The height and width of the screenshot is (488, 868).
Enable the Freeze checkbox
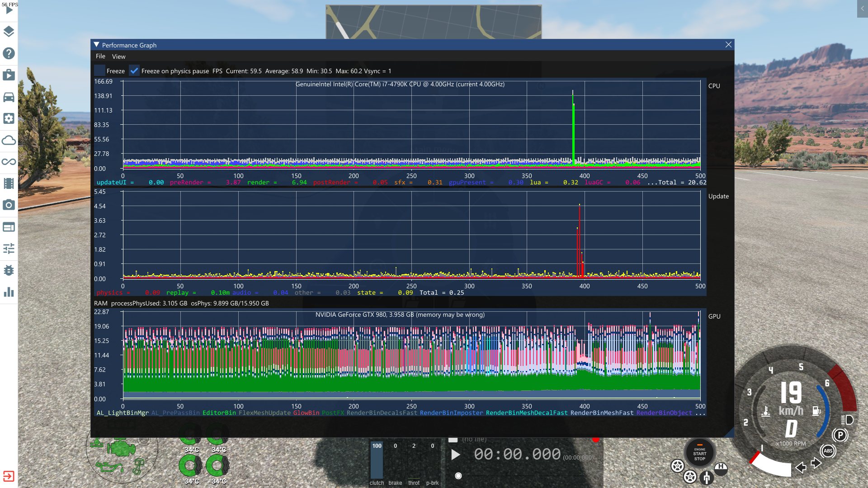(99, 70)
